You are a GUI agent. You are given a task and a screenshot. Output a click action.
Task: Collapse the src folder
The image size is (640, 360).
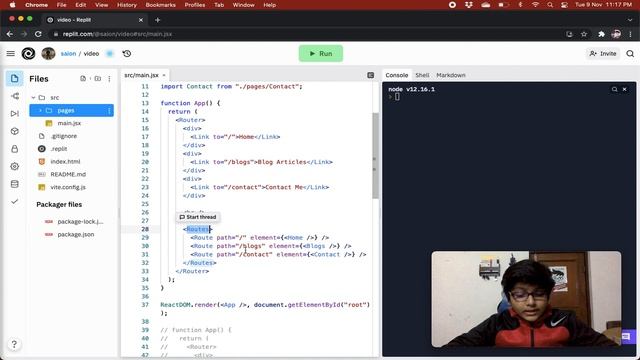point(33,98)
